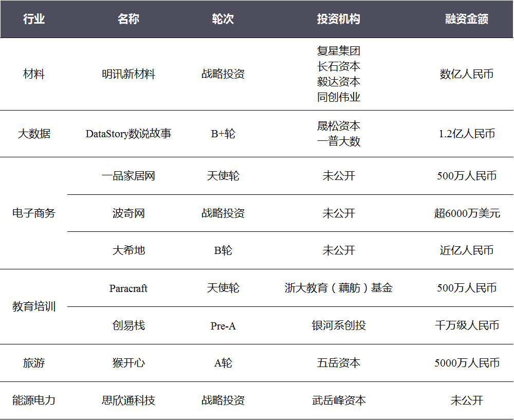This screenshot has height=420, width=514.
Task: Click the 波奇网 company name
Action: tap(128, 213)
